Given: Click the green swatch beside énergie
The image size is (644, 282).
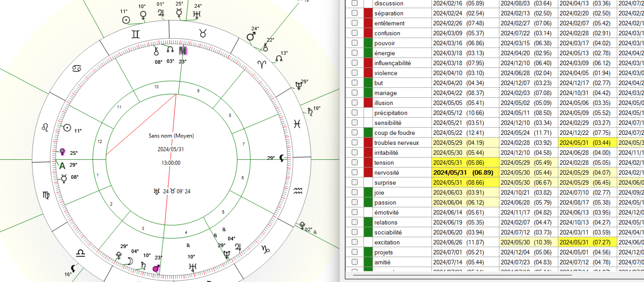Looking at the screenshot, I should (x=368, y=53).
